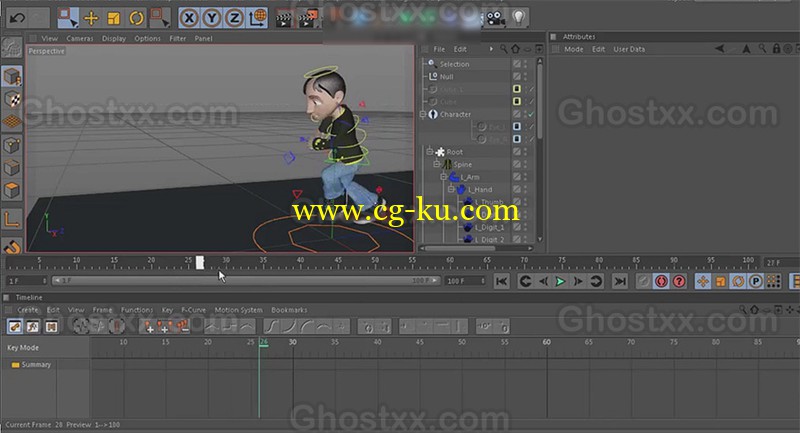Open Object Manager File menu
The height and width of the screenshot is (433, 800).
(439, 49)
